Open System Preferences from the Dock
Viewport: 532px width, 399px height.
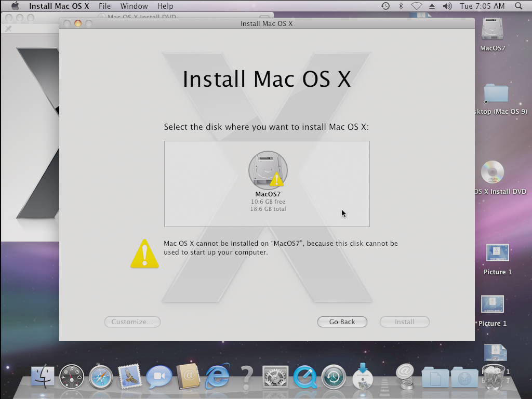click(275, 377)
